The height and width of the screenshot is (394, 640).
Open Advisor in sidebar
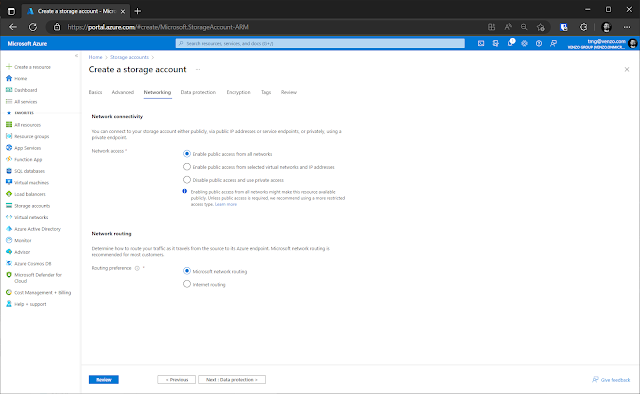coord(22,252)
